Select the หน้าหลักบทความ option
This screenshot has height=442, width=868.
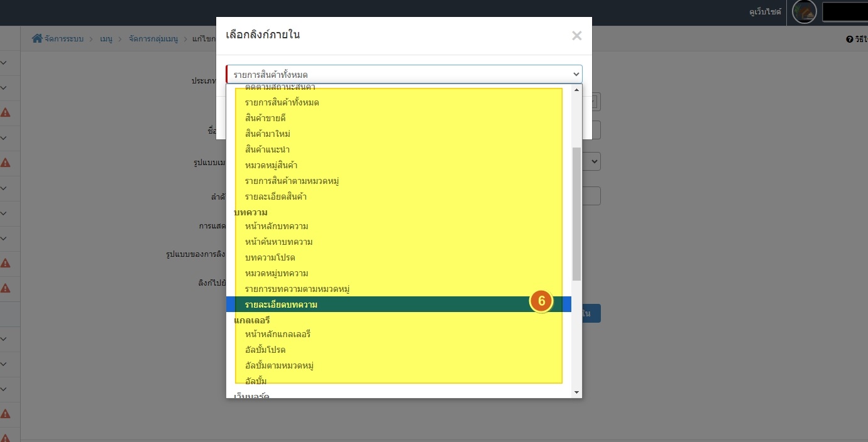pos(398,226)
